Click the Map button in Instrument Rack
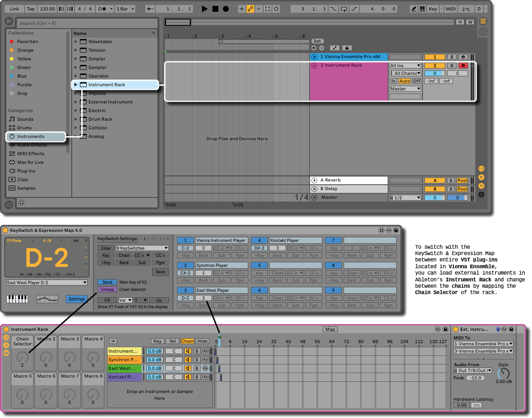Screen dimensions: 532x418 pos(330,329)
